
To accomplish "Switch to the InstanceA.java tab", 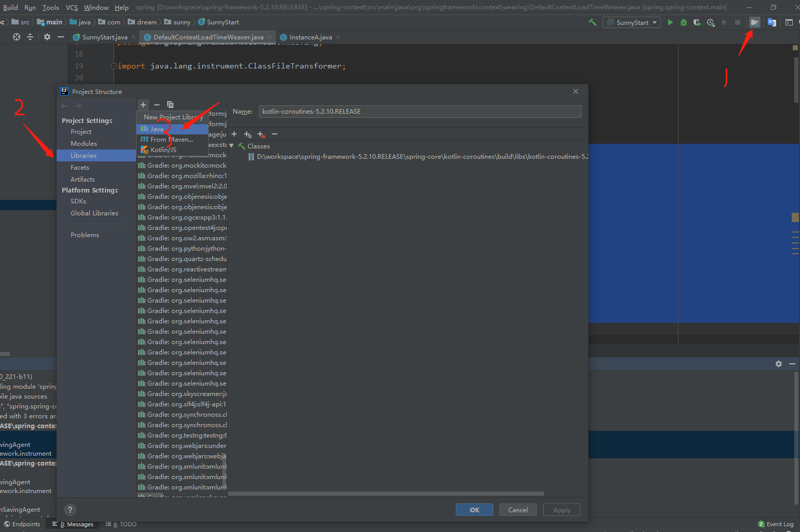I will (x=310, y=37).
